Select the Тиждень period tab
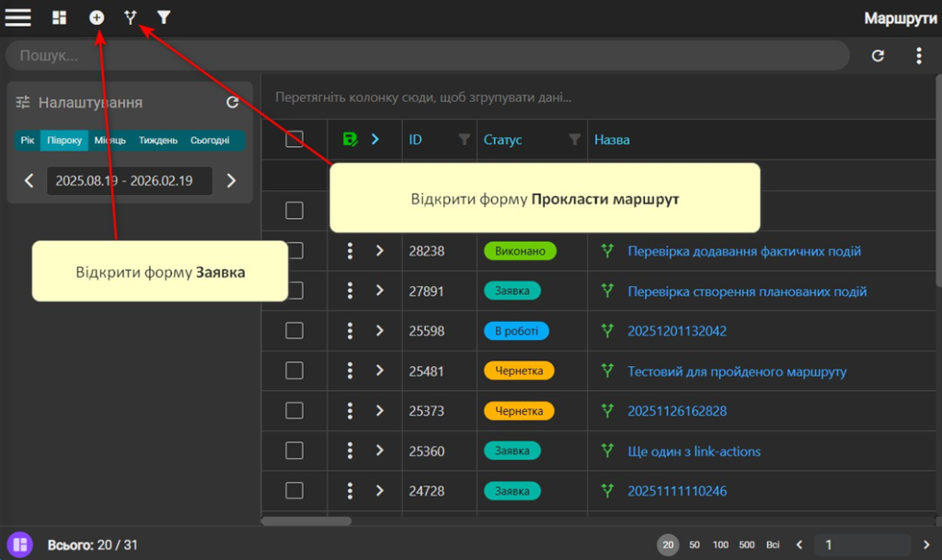The height and width of the screenshot is (560, 942). (158, 140)
